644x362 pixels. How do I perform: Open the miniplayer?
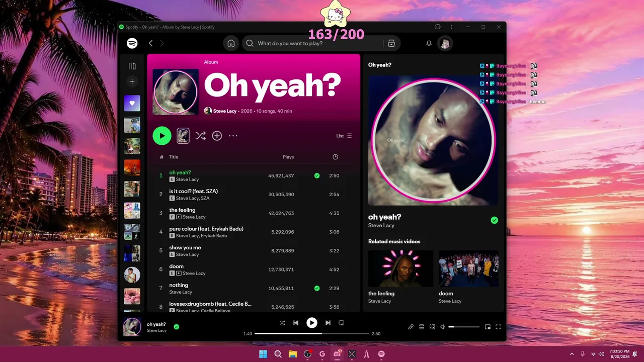click(x=488, y=327)
